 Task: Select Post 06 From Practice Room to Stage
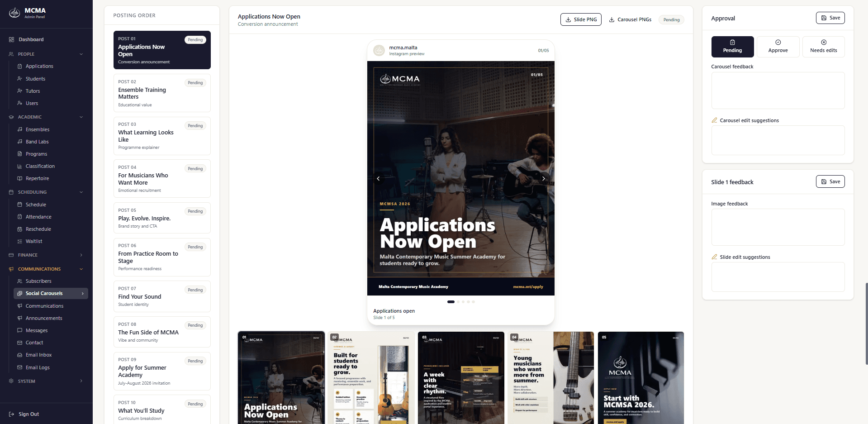pyautogui.click(x=162, y=257)
